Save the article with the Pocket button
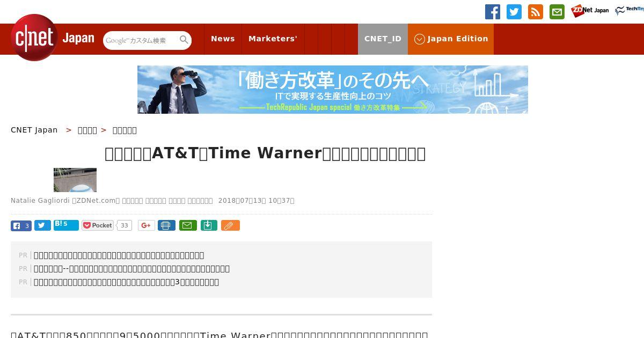644x338 pixels. (x=98, y=225)
